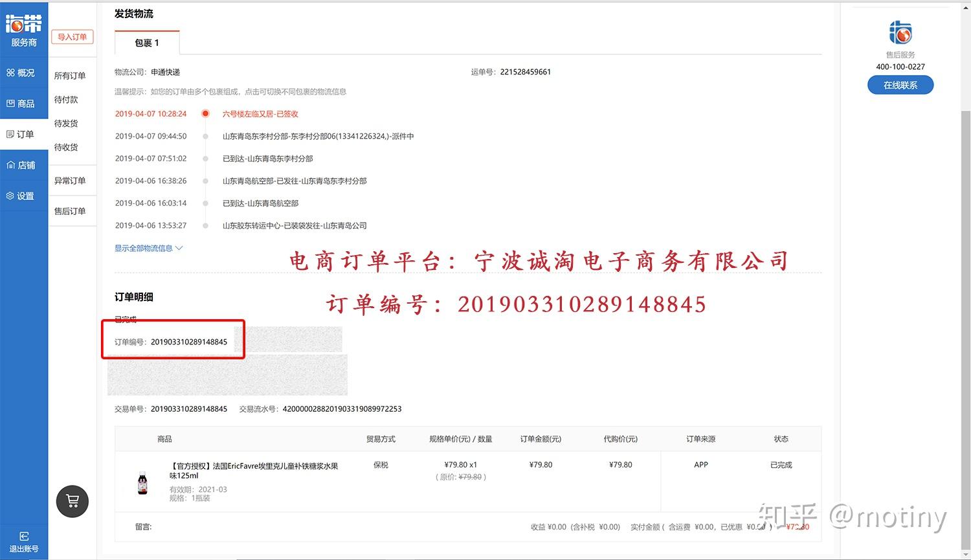The image size is (971, 560).
Task: Select the tracking number 221528459661
Action: (x=525, y=72)
